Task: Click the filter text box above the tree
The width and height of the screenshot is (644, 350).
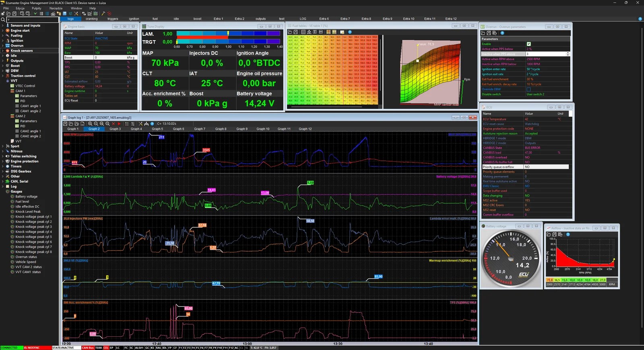Action: click(x=32, y=19)
